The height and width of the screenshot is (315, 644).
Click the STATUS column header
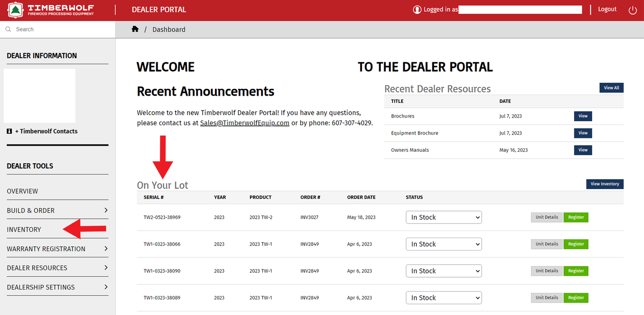pyautogui.click(x=414, y=197)
